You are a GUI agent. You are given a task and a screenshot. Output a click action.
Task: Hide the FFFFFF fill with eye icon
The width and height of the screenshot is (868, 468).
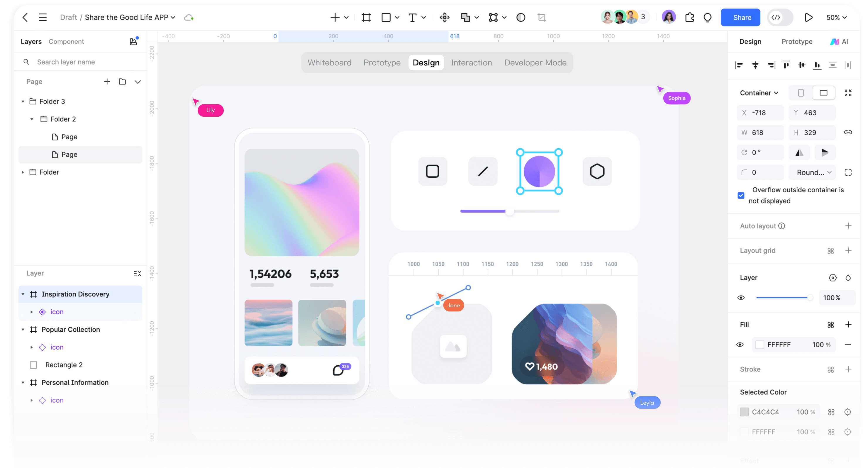pyautogui.click(x=740, y=344)
